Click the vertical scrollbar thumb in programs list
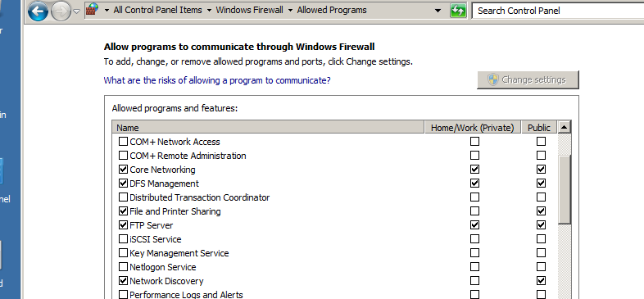Screen dimensions: 644x299 (x=564, y=189)
